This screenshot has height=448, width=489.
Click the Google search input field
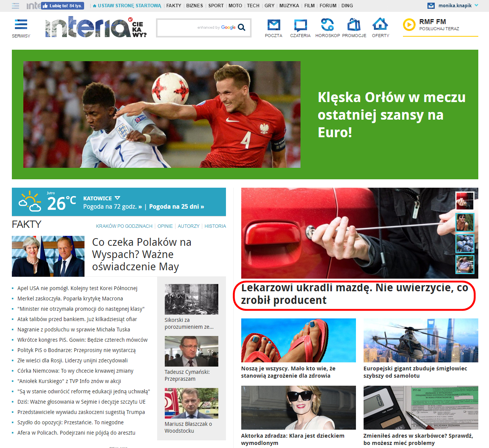(x=178, y=28)
